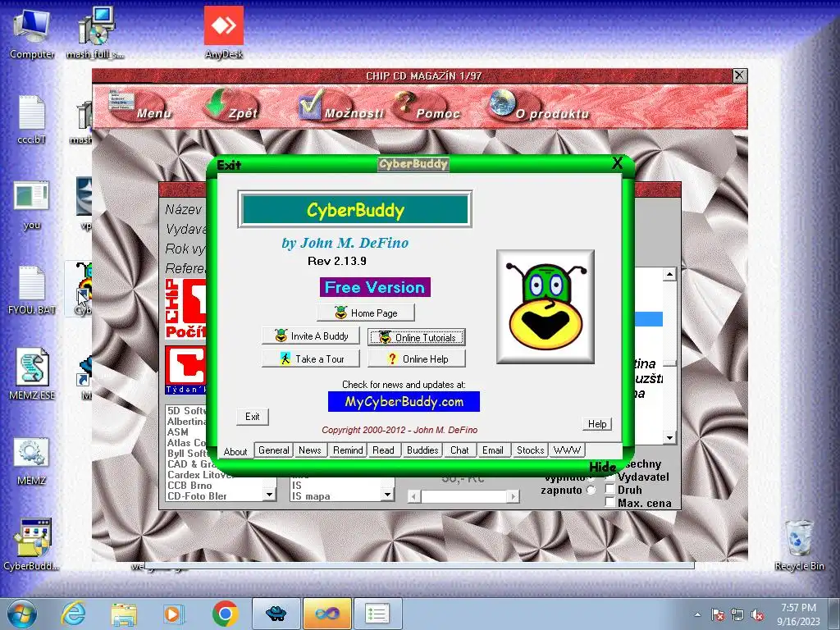The width and height of the screenshot is (840, 630).
Task: Select the MEMZ gear icon
Action: point(32,460)
